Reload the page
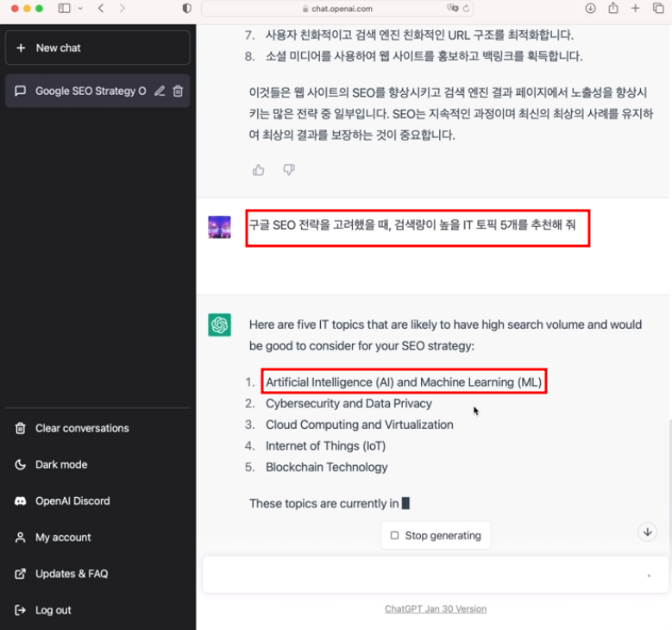Viewport: 672px width, 630px height. [467, 8]
